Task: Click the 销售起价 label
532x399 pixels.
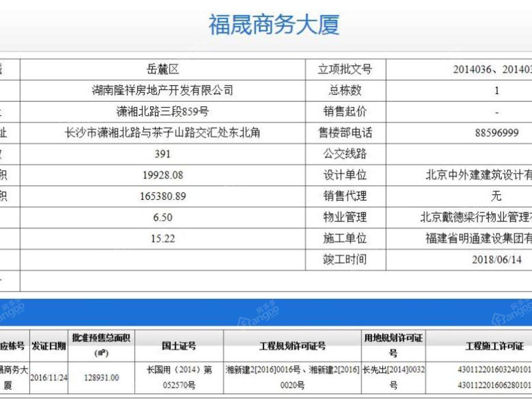Action: [345, 112]
